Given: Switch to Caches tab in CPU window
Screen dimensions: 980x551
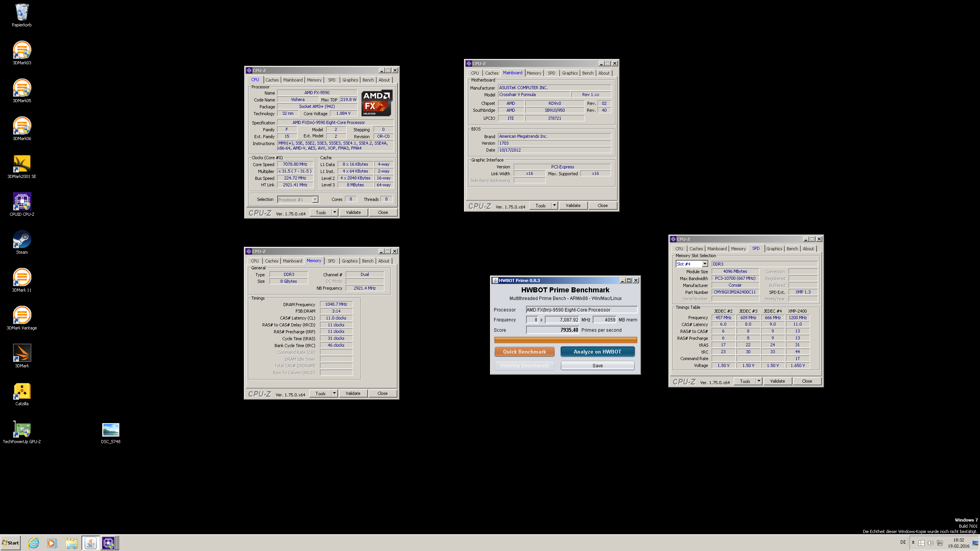Looking at the screenshot, I should [x=272, y=80].
